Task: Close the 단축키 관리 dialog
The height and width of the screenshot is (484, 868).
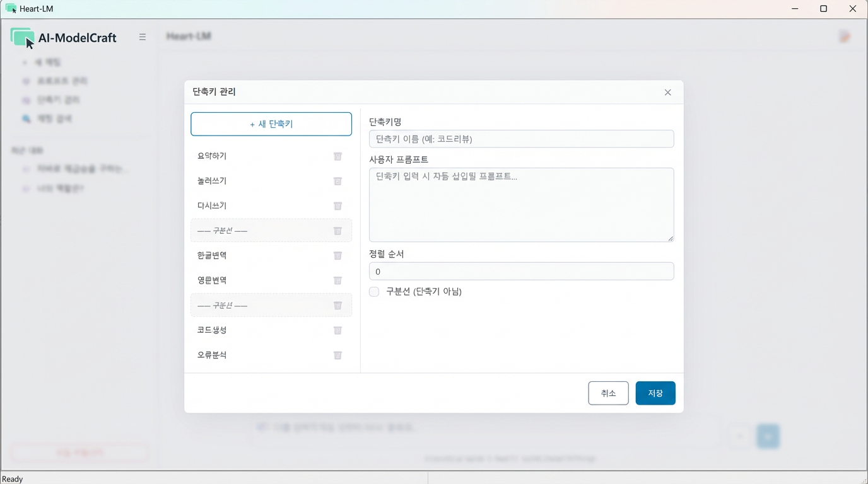Action: tap(667, 92)
